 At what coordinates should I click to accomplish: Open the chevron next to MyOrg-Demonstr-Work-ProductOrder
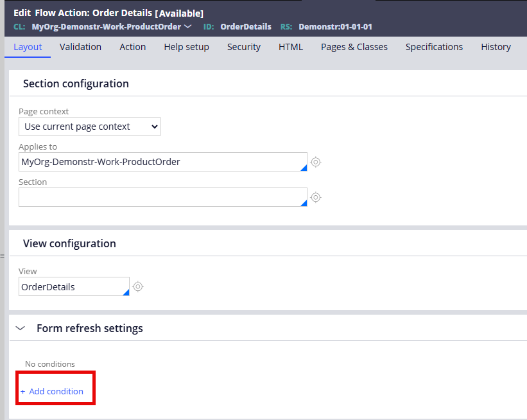click(186, 27)
